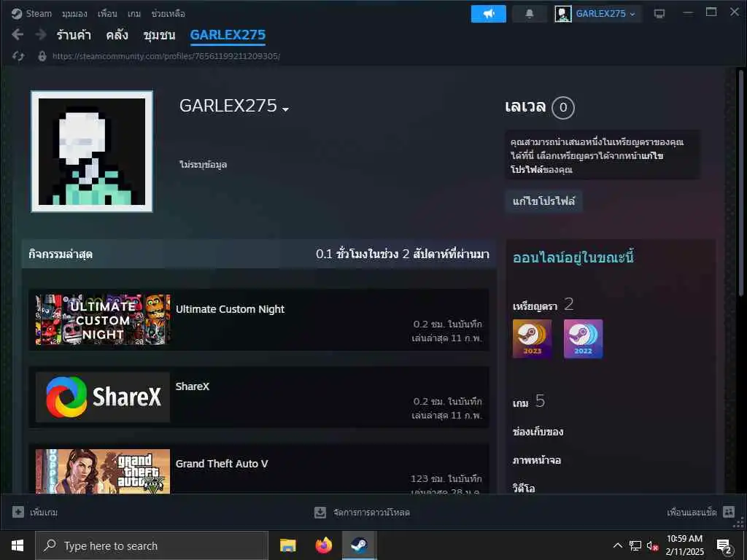The width and height of the screenshot is (747, 560).
Task: Open Firefox from the taskbar
Action: [323, 545]
